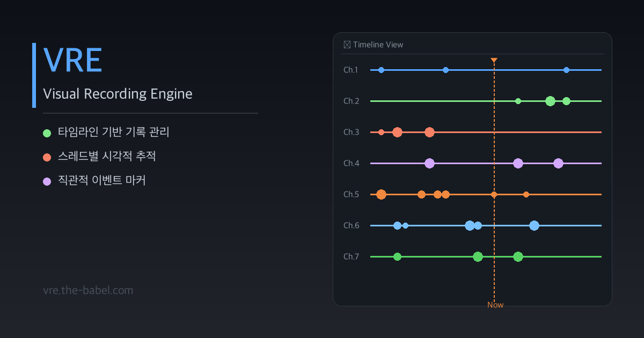Open the vre.the-babel.com link
The image size is (644, 338).
pyautogui.click(x=88, y=290)
